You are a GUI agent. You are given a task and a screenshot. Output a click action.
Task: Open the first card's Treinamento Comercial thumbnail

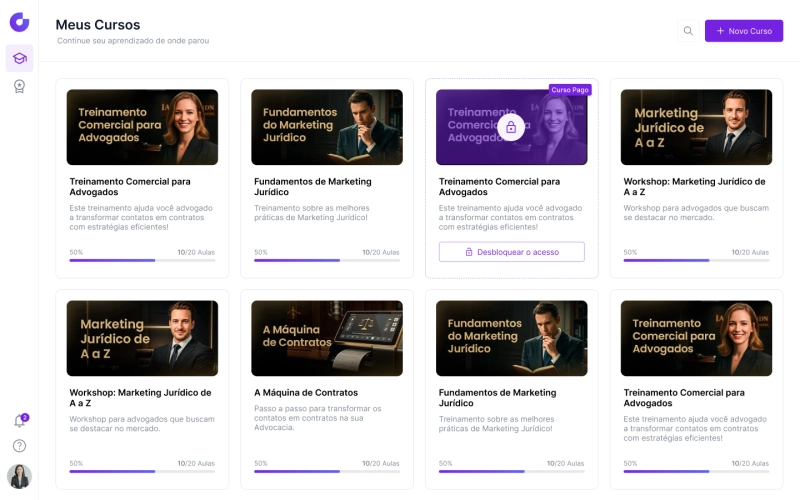pos(142,127)
